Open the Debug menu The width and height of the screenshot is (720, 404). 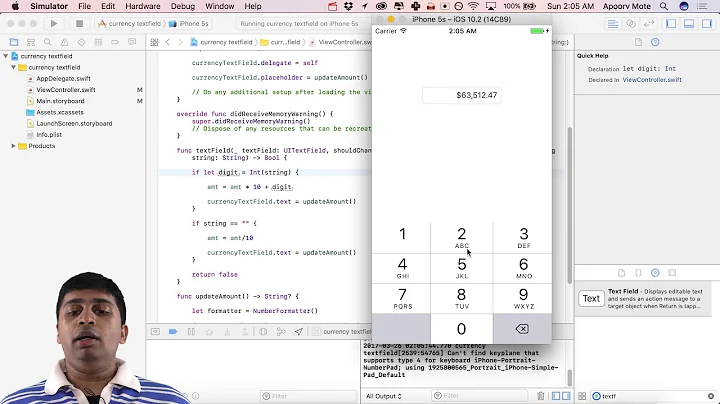(x=183, y=6)
